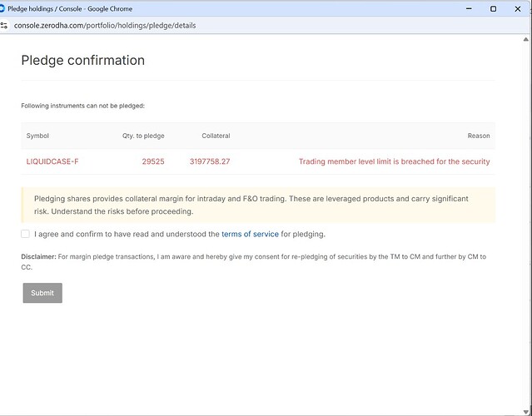Image resolution: width=532 pixels, height=416 pixels.
Task: Click the Chrome favicon in the title bar
Action: [x=2, y=9]
